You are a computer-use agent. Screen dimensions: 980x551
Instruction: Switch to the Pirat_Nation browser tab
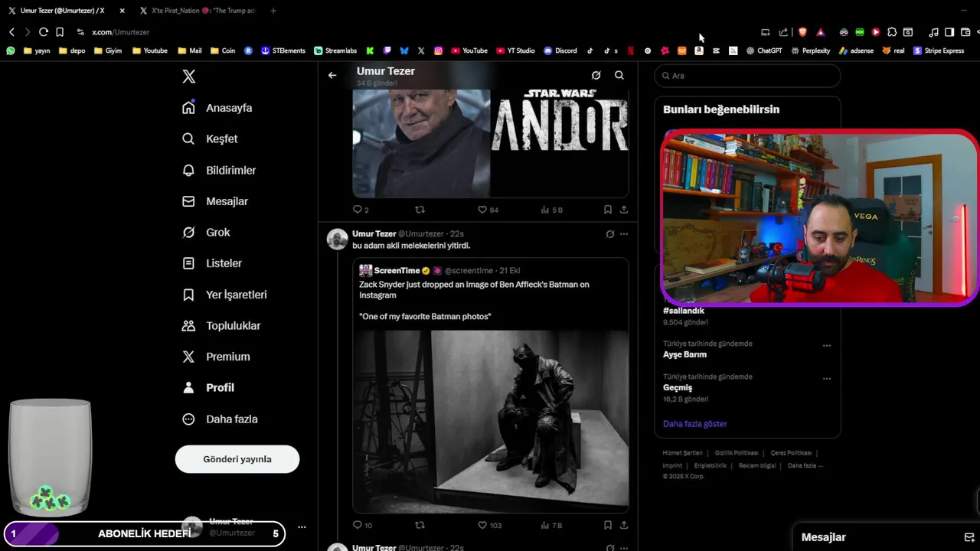point(198,11)
